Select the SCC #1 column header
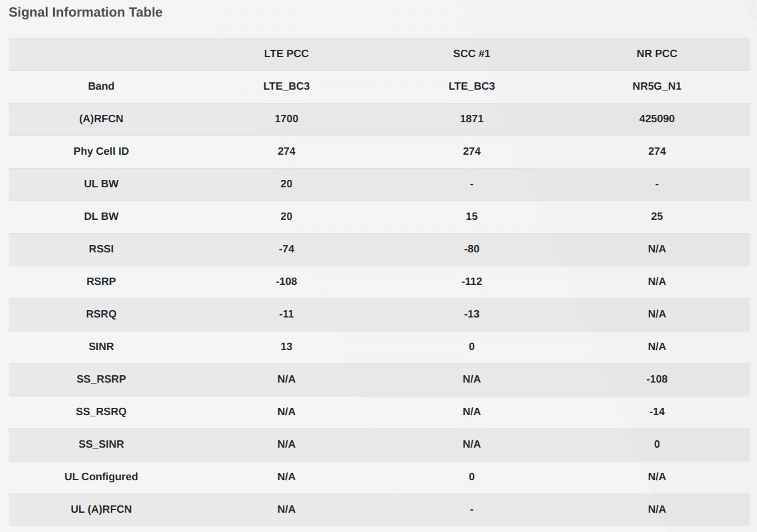The width and height of the screenshot is (757, 532). (471, 54)
